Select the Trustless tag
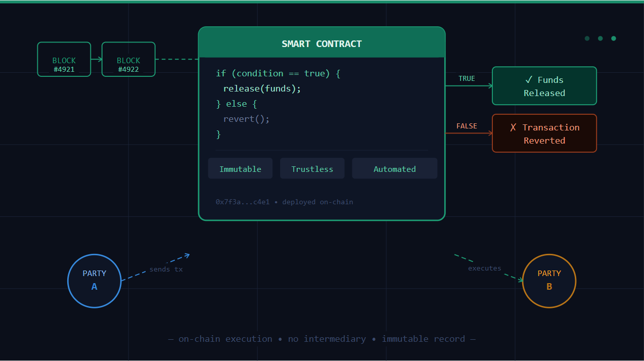This screenshot has width=644, height=361. pos(312,168)
